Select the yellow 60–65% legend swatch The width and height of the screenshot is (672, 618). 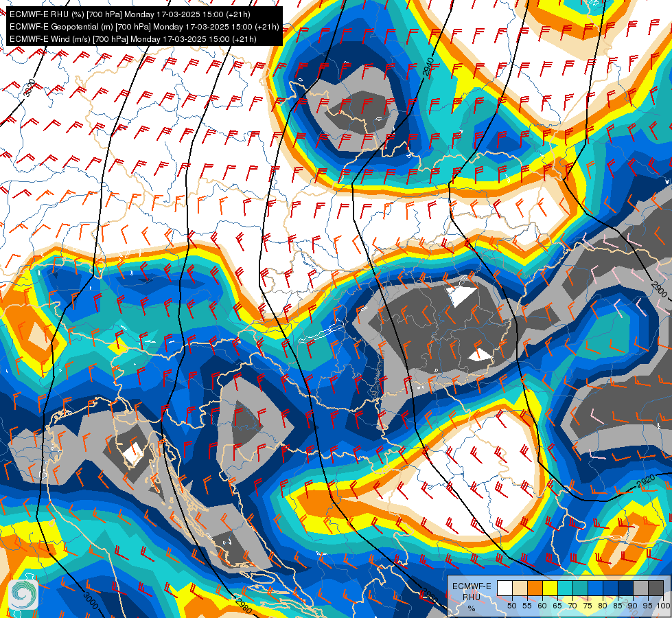(x=551, y=588)
